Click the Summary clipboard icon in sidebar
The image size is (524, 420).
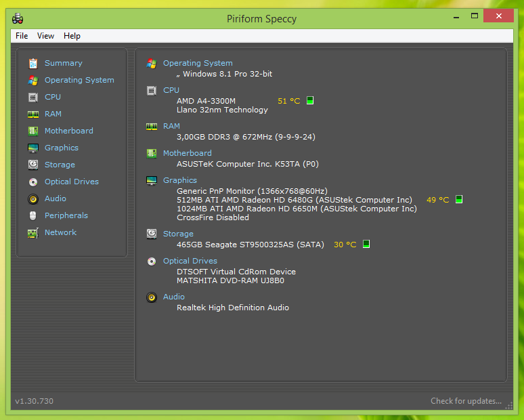(33, 63)
